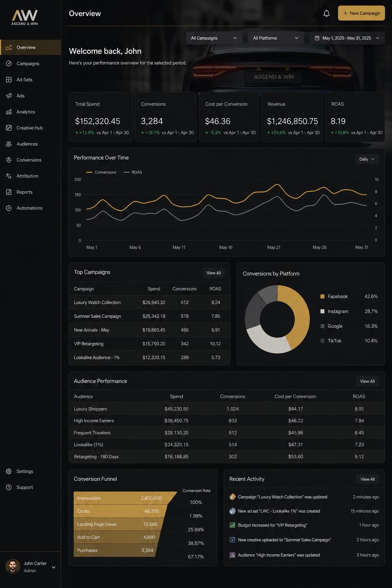Click the Spend column header in Top Campaigns
The image size is (392, 588).
click(154, 289)
